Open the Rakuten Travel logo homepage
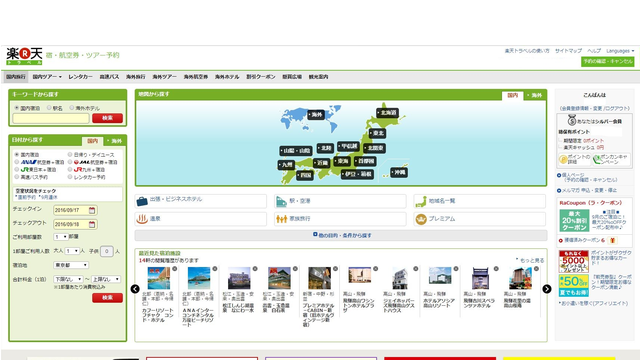The image size is (640, 360). click(x=24, y=56)
